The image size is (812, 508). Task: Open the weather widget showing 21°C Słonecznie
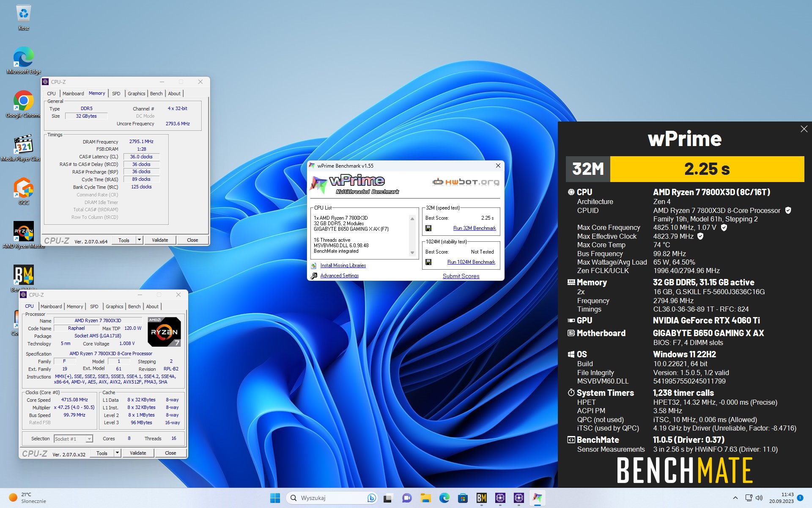pos(27,498)
